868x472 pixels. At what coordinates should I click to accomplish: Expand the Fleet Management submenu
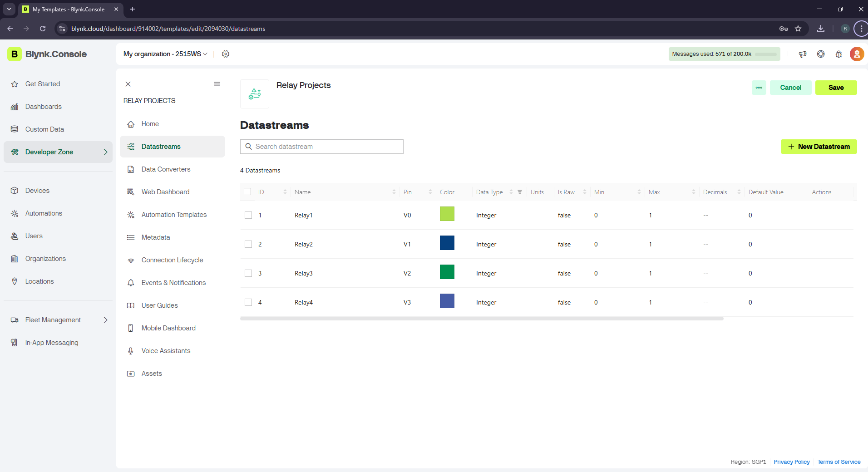point(105,320)
